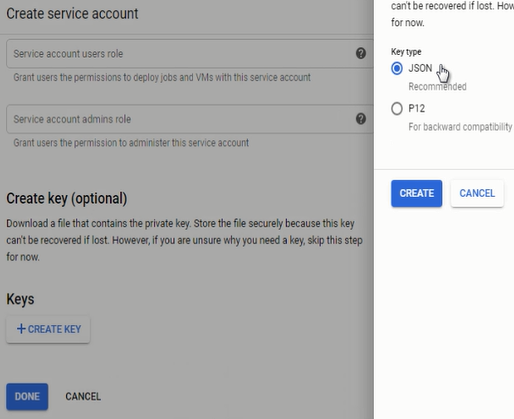
Task: Click the Key type label
Action: click(406, 52)
